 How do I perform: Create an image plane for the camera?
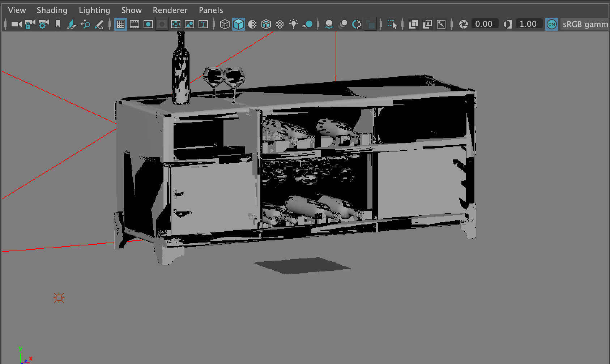coord(72,24)
